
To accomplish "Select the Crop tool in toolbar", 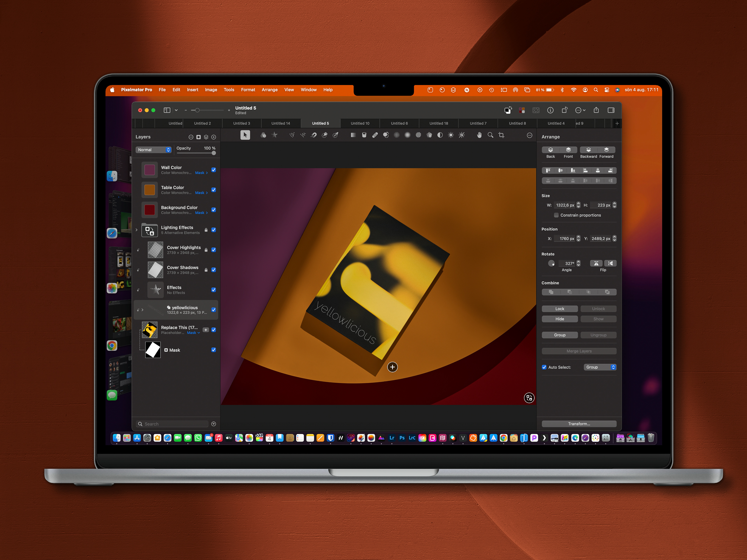I will (x=502, y=135).
